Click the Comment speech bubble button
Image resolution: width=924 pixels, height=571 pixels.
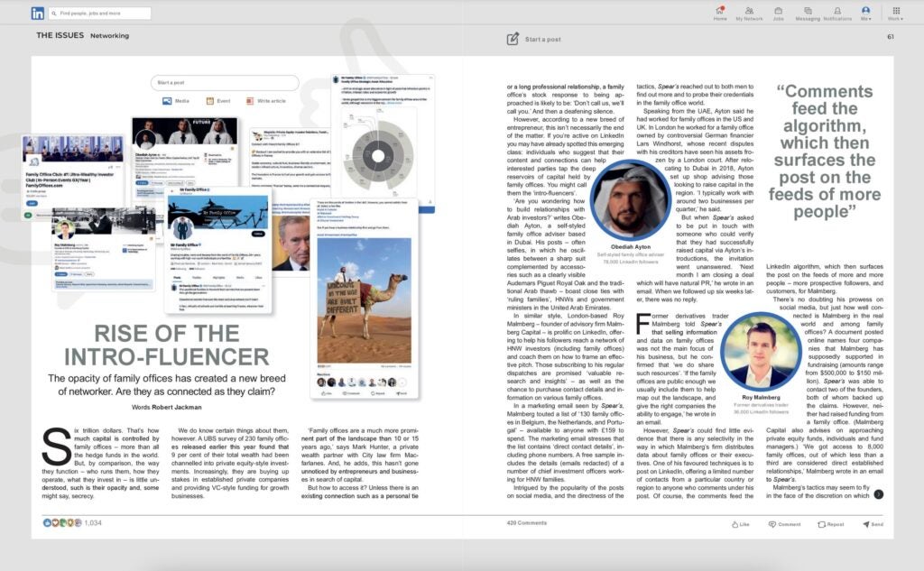[x=784, y=524]
